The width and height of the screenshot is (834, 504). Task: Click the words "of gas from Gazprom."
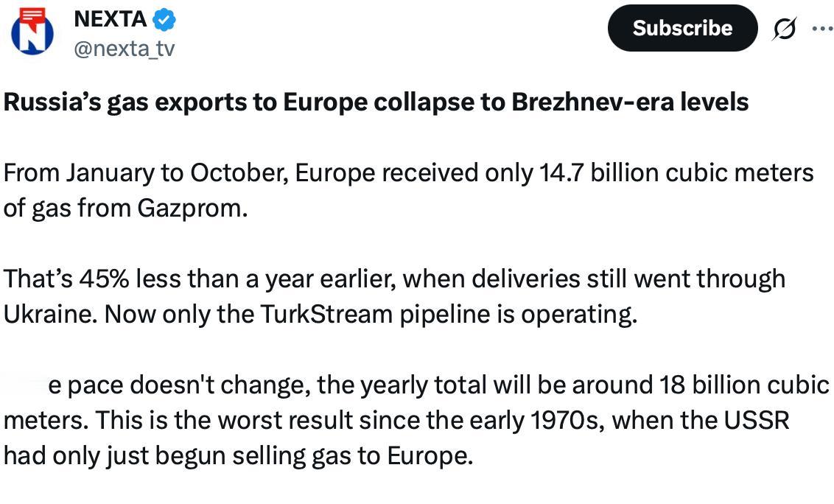(125, 209)
